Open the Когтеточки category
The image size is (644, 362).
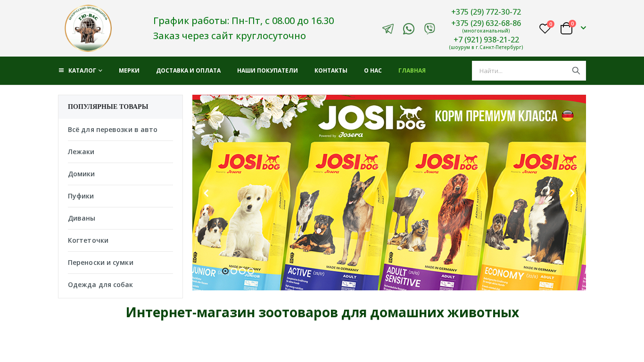coord(88,240)
